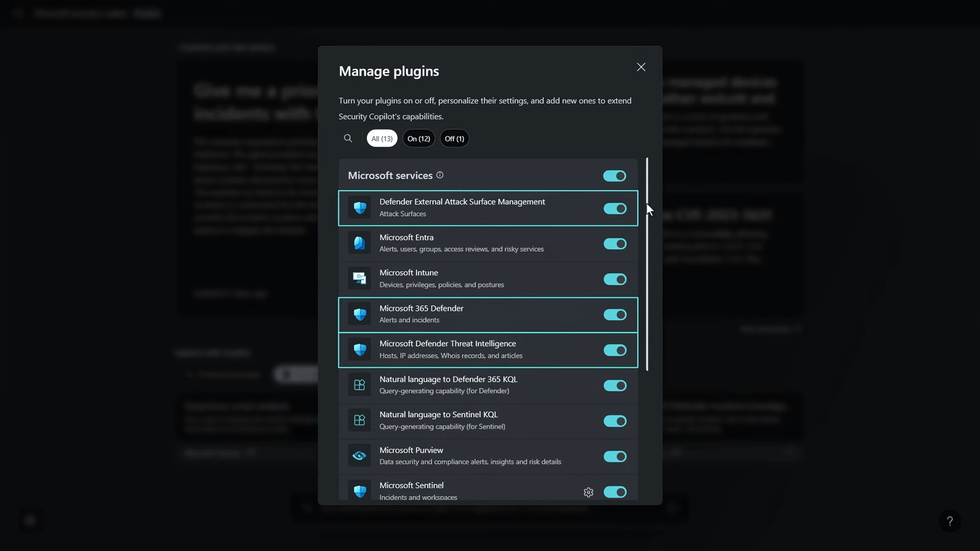Click the Defender External Attack Surface Management icon
The height and width of the screenshot is (551, 980).
tap(359, 208)
